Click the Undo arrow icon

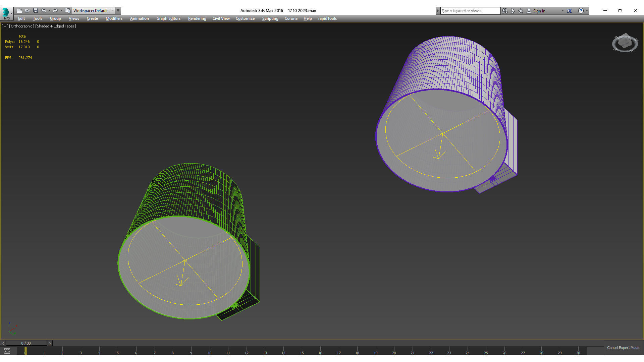[x=44, y=11]
